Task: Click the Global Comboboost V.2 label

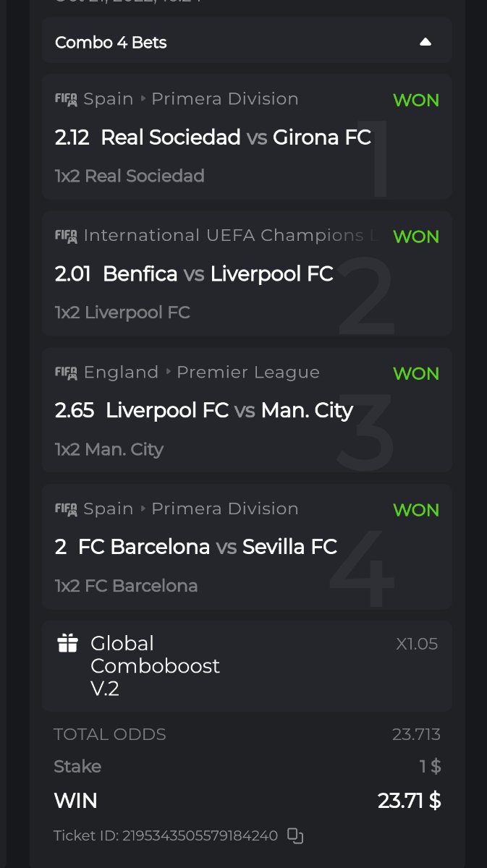Action: (154, 665)
